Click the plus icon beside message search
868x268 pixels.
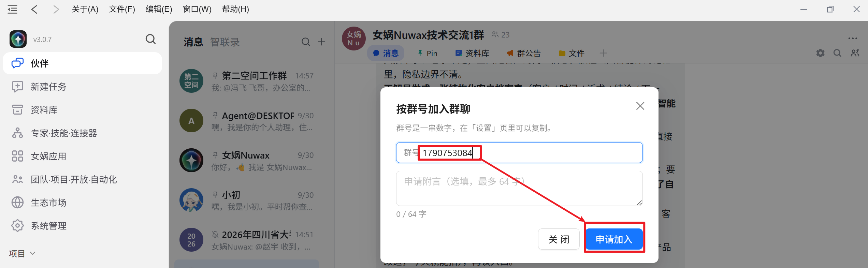[321, 42]
